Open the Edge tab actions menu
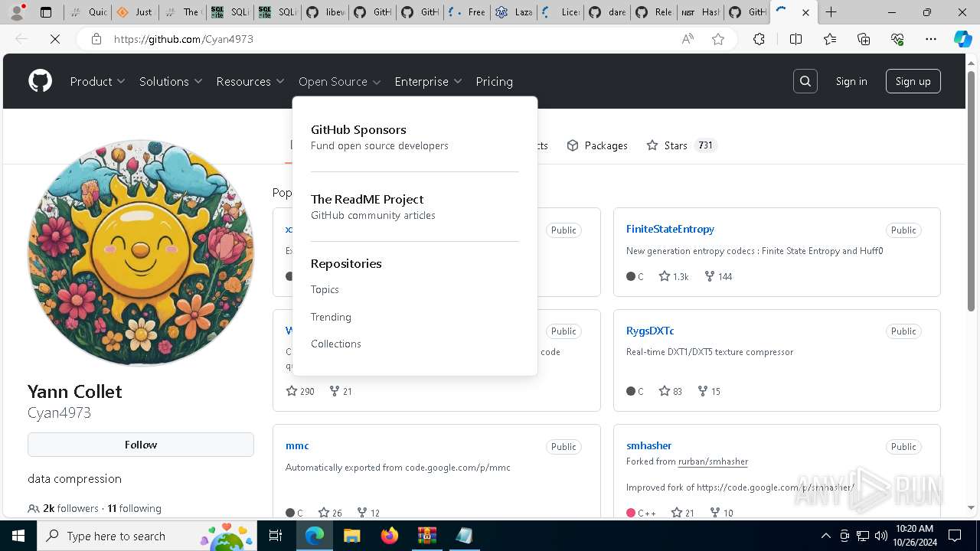 coord(46,12)
